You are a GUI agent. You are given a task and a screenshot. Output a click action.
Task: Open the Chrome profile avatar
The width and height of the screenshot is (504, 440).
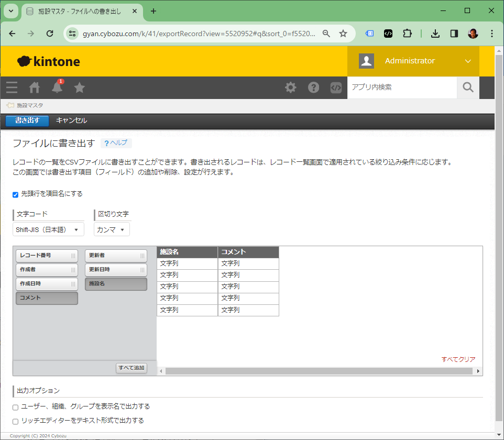(x=473, y=34)
